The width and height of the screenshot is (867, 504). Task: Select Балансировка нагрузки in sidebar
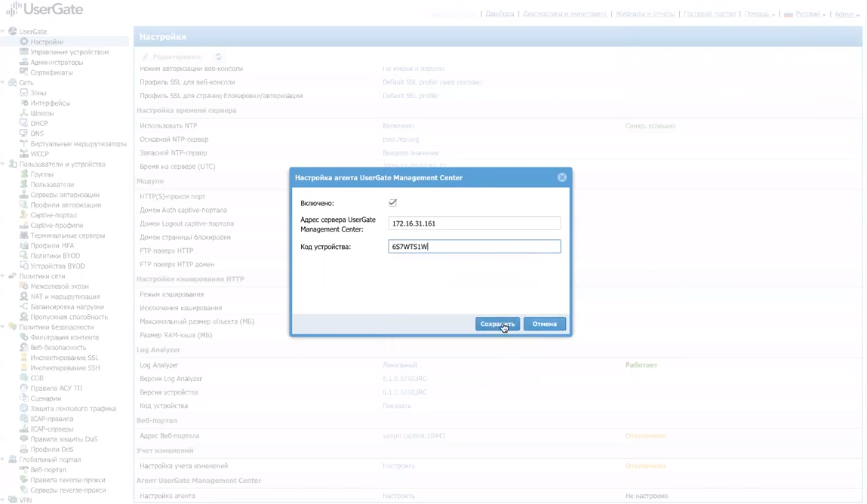67,307
